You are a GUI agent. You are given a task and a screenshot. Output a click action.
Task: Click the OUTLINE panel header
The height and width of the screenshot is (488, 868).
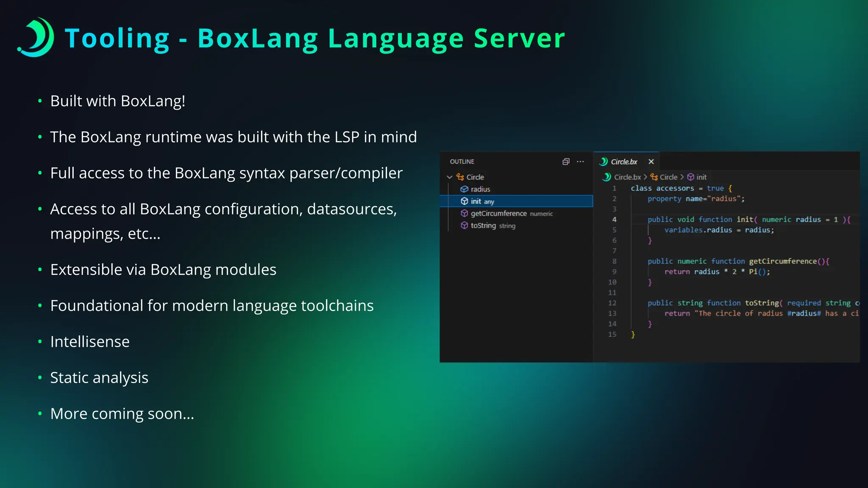(462, 161)
